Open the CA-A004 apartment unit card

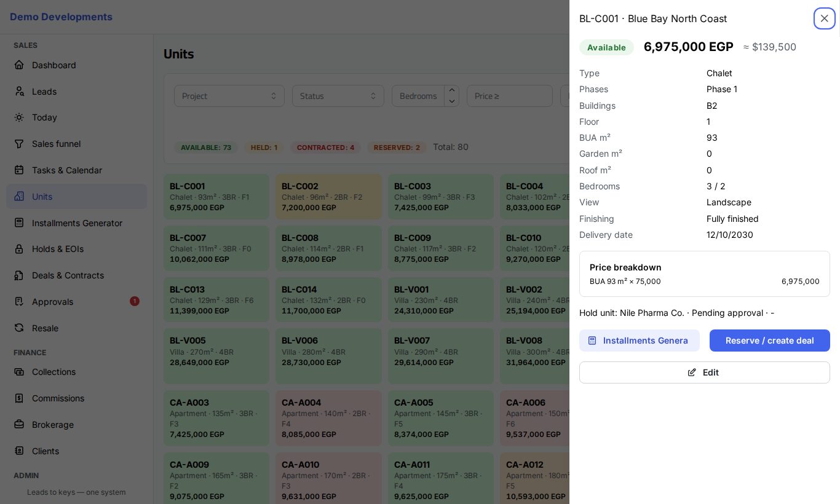328,419
